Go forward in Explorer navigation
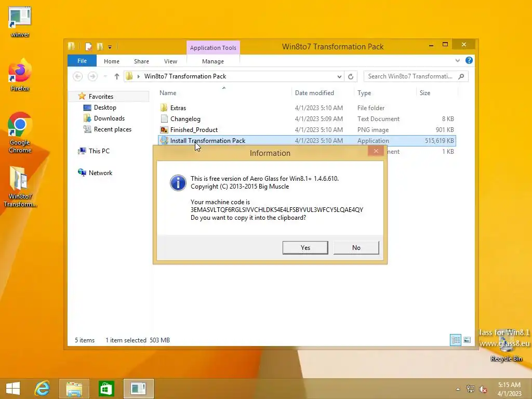The width and height of the screenshot is (532, 399). click(x=92, y=76)
